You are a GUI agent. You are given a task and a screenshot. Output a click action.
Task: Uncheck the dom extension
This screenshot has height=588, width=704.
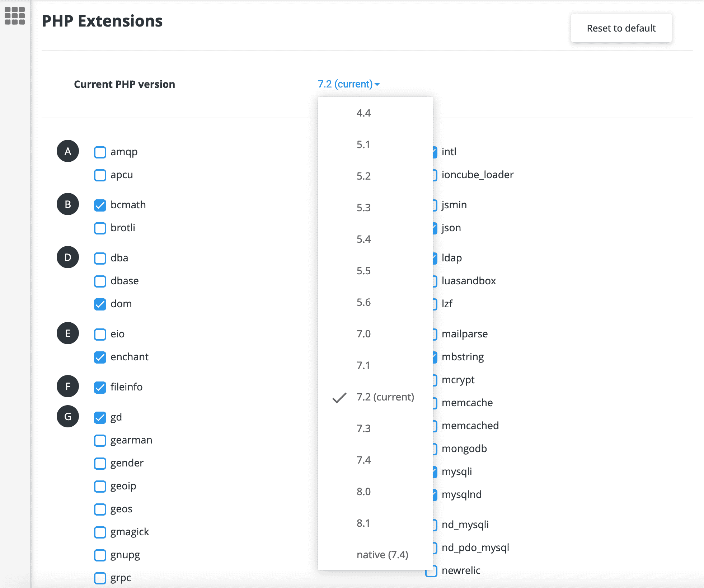click(x=100, y=304)
